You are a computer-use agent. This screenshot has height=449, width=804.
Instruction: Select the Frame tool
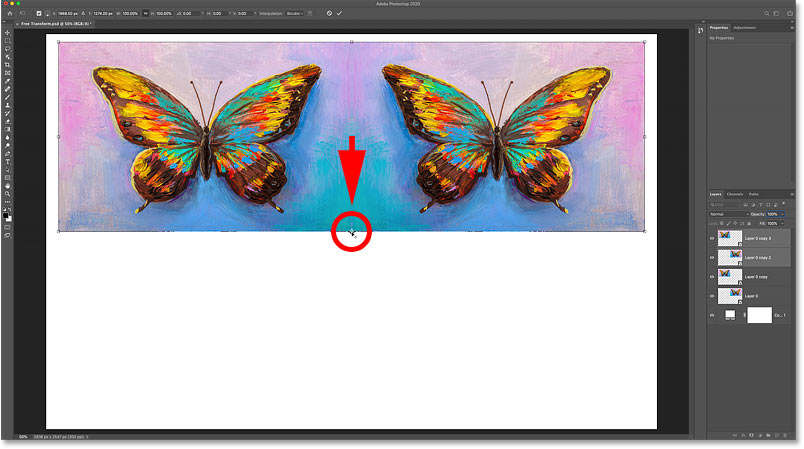(8, 73)
